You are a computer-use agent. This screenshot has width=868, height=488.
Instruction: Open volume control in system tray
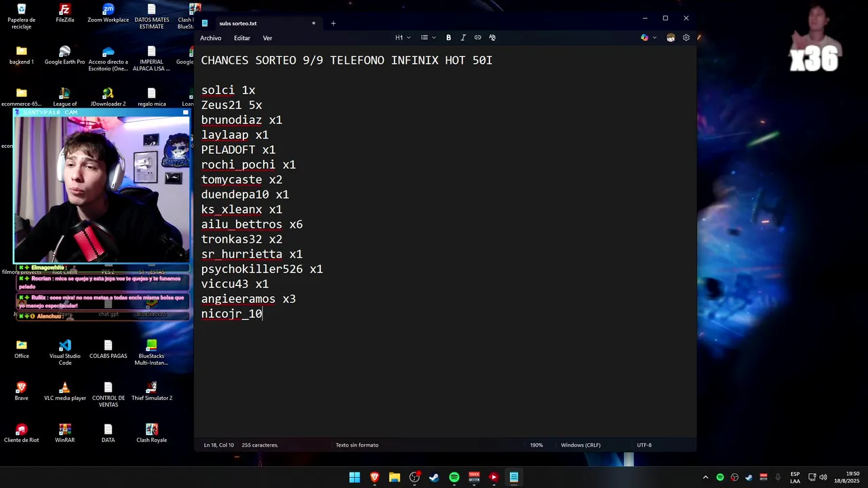(x=823, y=477)
